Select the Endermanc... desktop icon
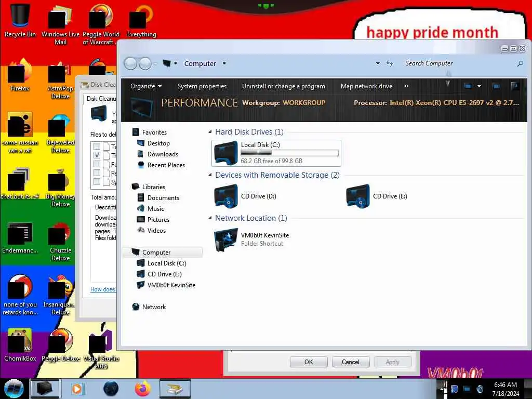Viewport: 532px width, 399px height. pyautogui.click(x=20, y=237)
